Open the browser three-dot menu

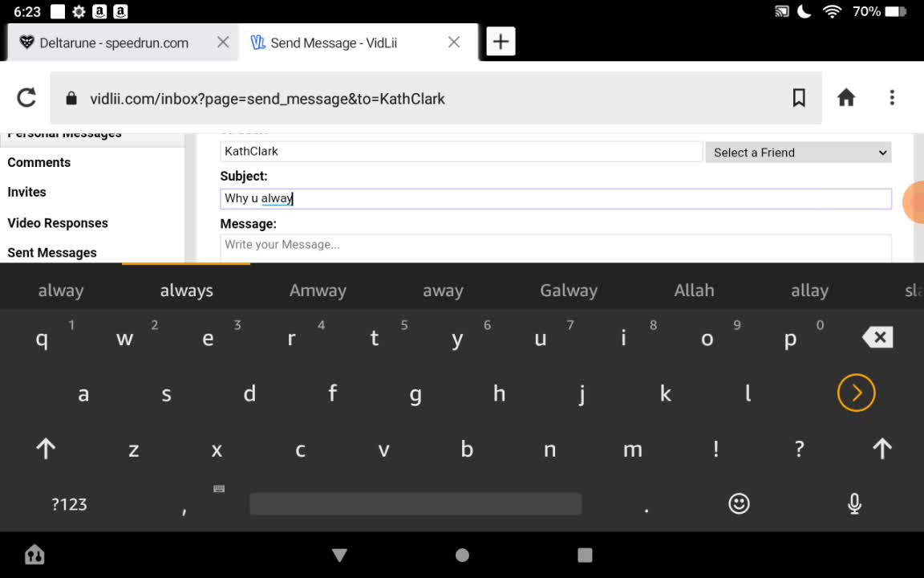click(x=892, y=98)
